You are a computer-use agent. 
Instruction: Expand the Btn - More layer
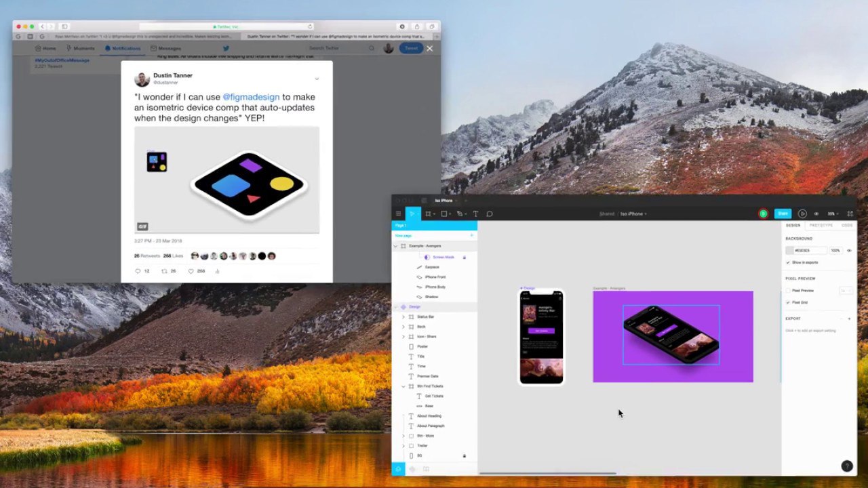pos(403,436)
